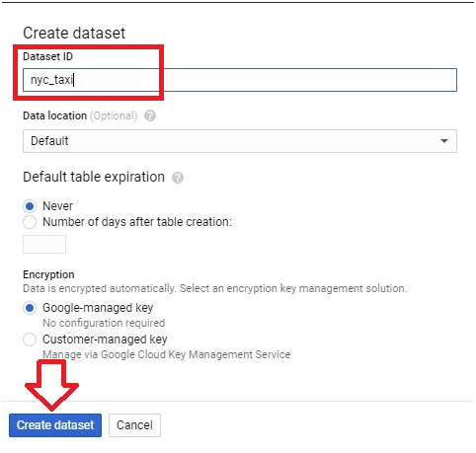Click the Data location label text
The height and width of the screenshot is (453, 476).
click(54, 115)
